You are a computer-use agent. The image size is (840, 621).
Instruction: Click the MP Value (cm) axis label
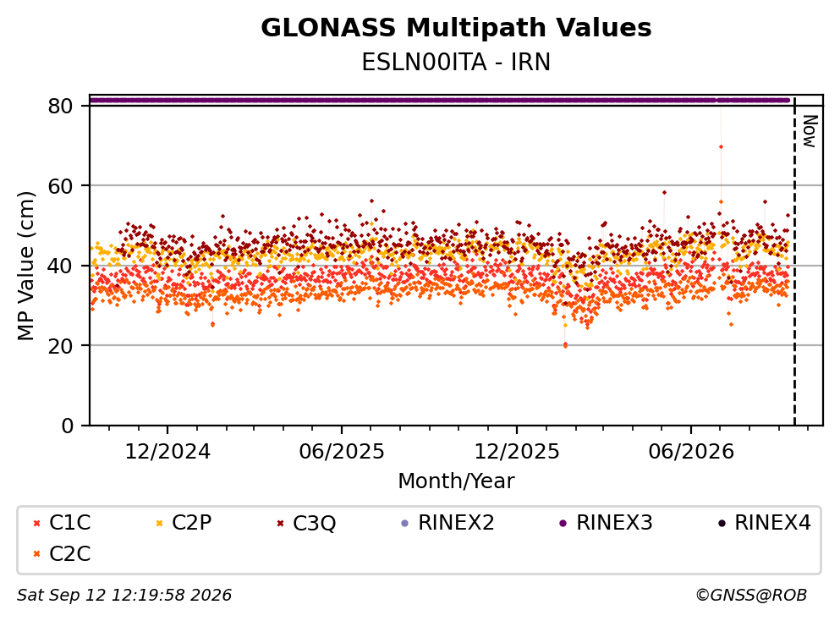point(25,266)
